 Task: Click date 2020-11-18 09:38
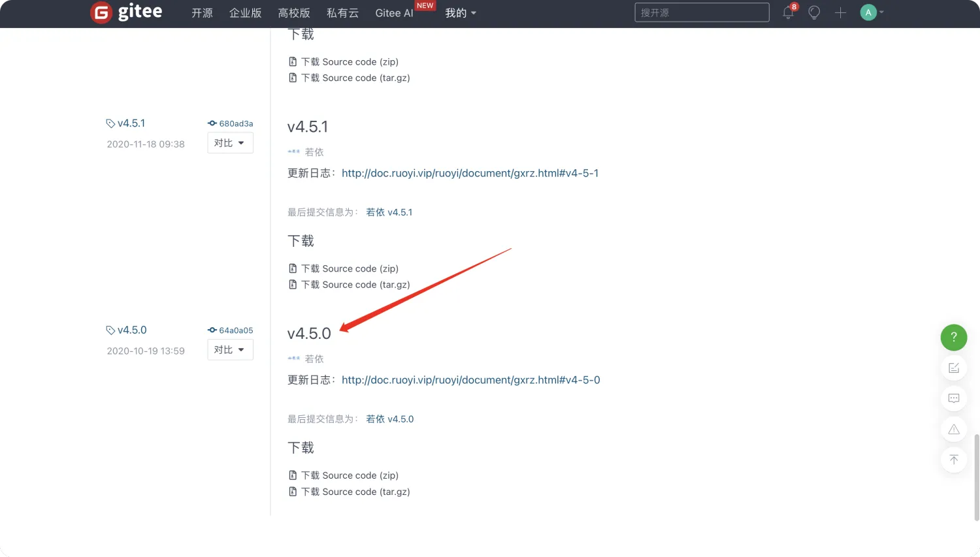pos(146,144)
